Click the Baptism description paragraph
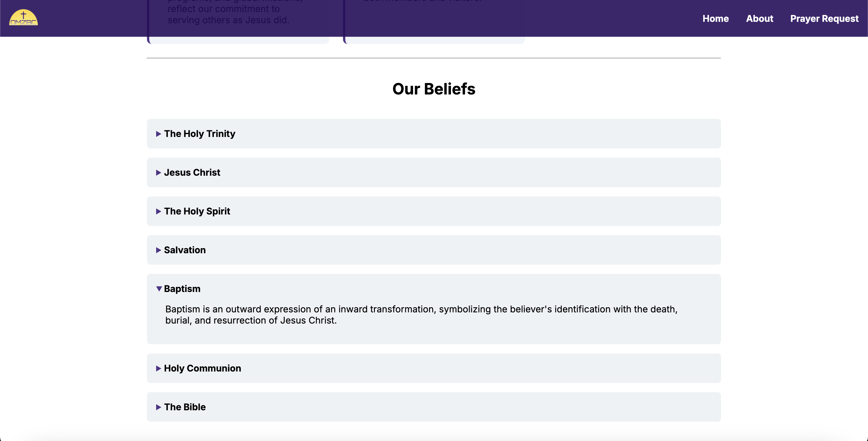Viewport: 868px width, 441px height. point(421,315)
